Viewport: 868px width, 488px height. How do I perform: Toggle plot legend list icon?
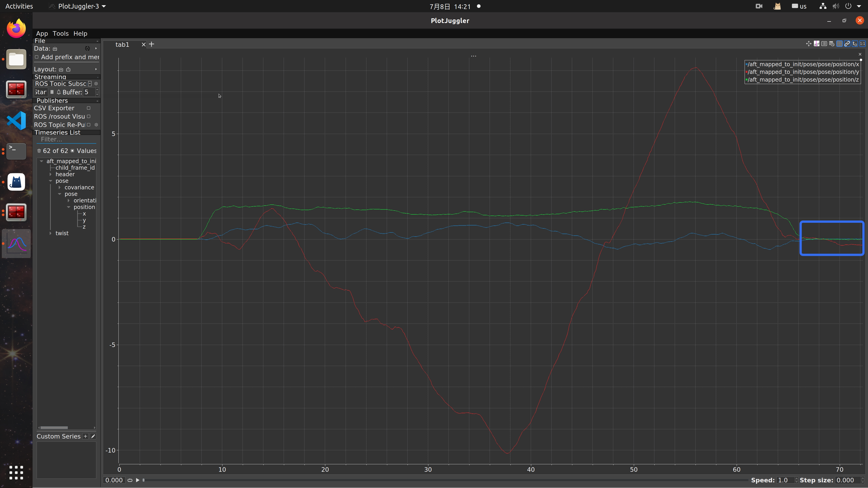coord(824,44)
